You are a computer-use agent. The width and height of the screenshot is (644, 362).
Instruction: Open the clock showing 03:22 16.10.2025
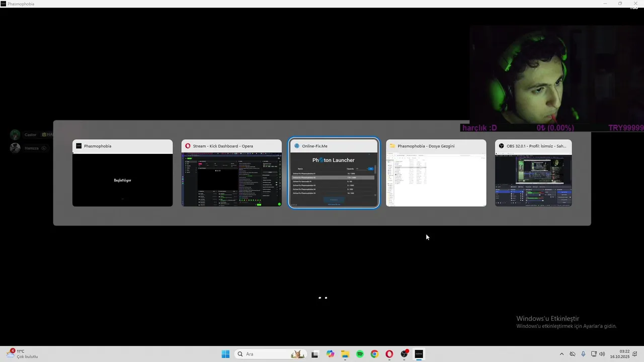(x=620, y=354)
